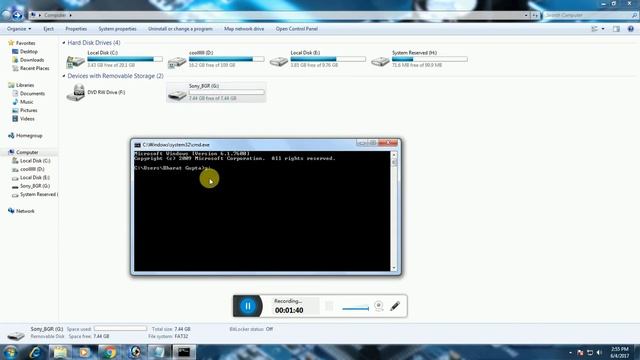Open the Documents library
The height and width of the screenshot is (360, 640).
point(32,93)
